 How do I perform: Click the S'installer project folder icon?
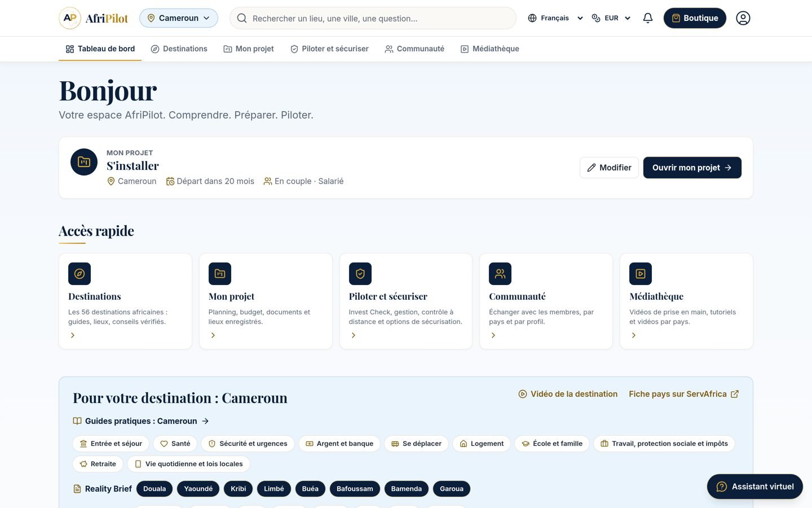pos(84,162)
